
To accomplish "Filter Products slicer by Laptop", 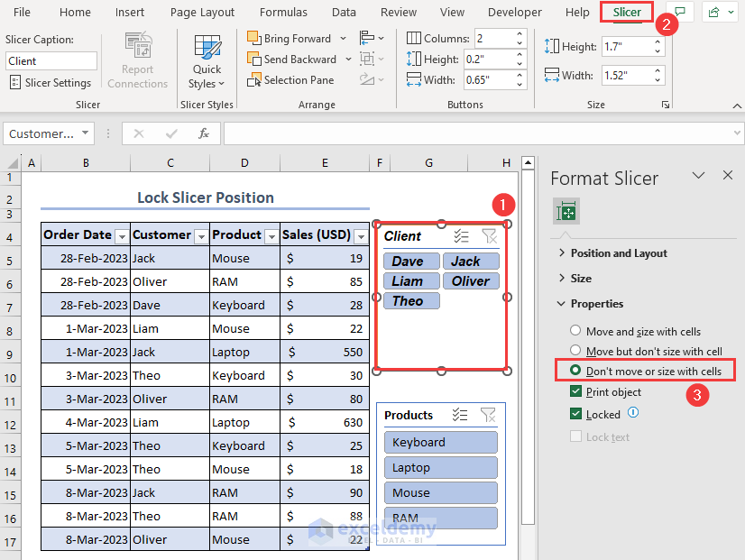I will click(441, 468).
